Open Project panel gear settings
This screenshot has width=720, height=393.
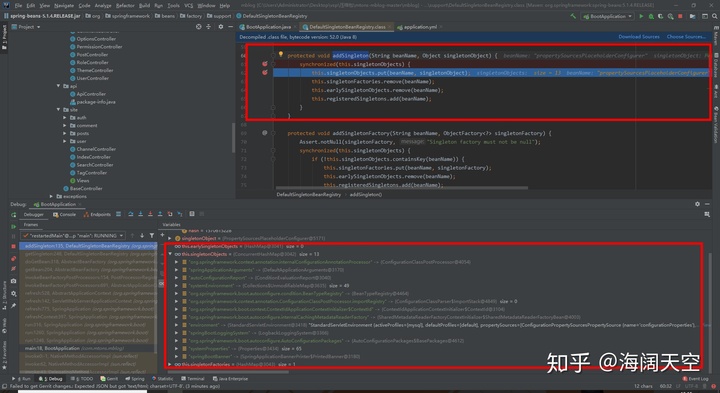coord(221,27)
